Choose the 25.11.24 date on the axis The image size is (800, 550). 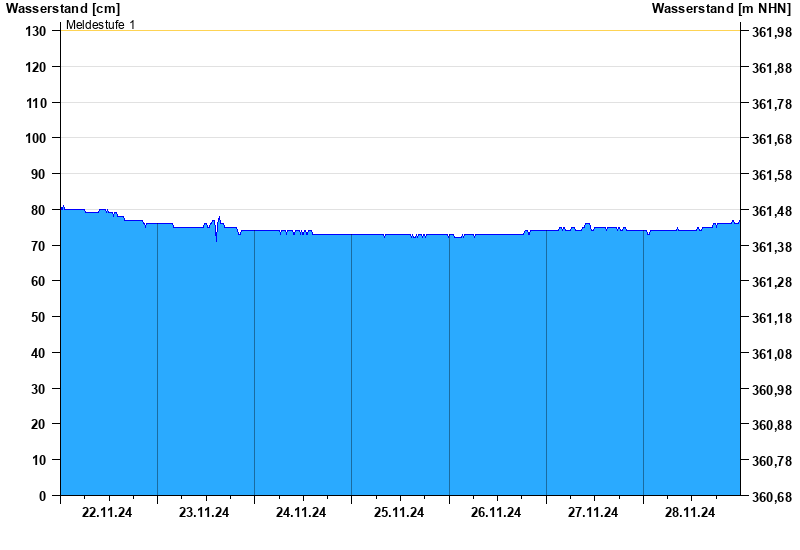click(399, 513)
